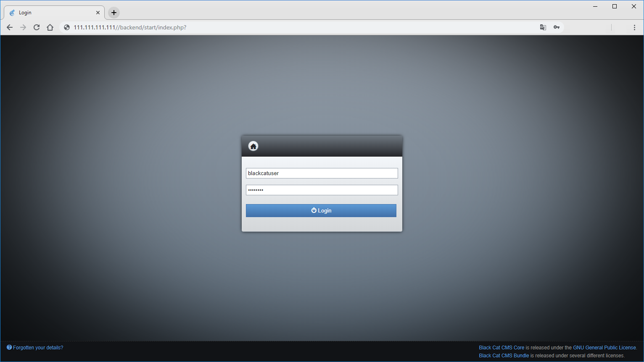Open the Forgotten your details link
Screen dimensions: 644x362
click(x=38, y=347)
